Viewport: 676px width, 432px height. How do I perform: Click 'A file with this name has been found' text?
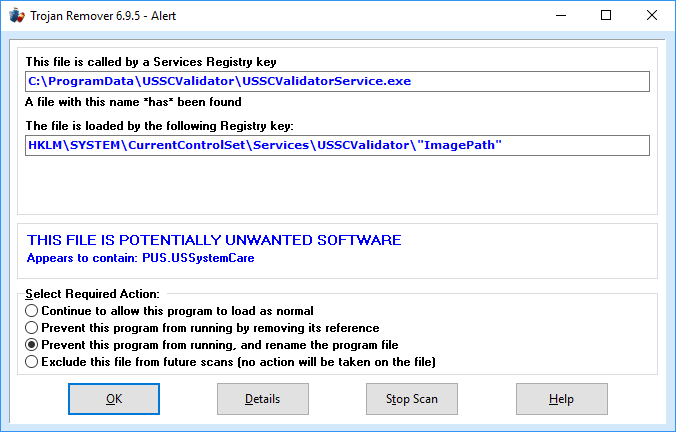pos(133,101)
